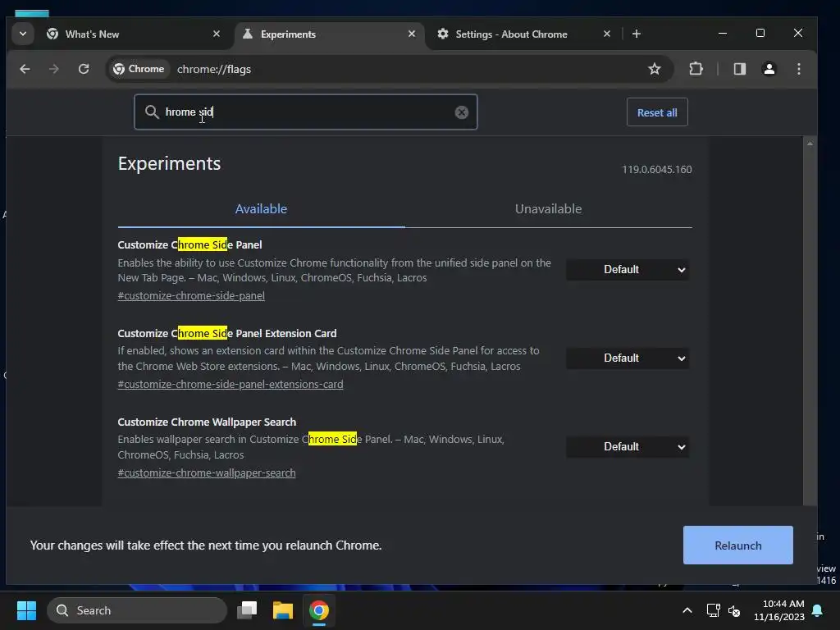Open the Extensions puzzle icon

pos(696,69)
